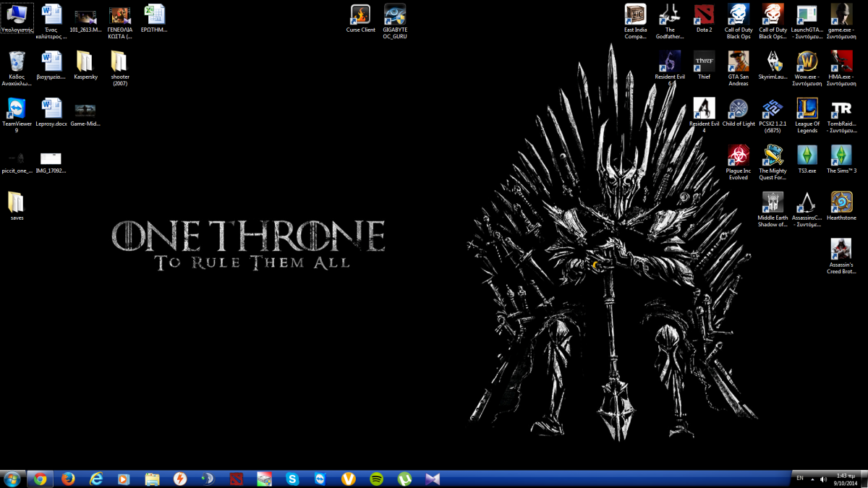
Task: Launch The Godfather game shortcut
Action: [x=670, y=22]
